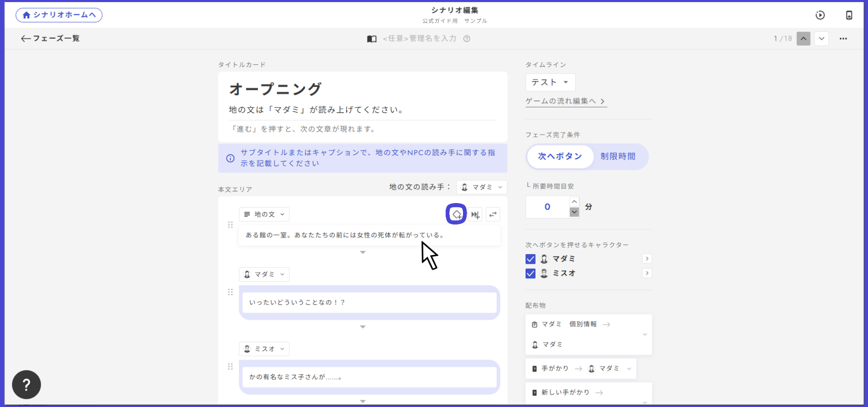Image resolution: width=868 pixels, height=407 pixels.
Task: Click the highlighted eraser-plus icon
Action: tap(456, 214)
